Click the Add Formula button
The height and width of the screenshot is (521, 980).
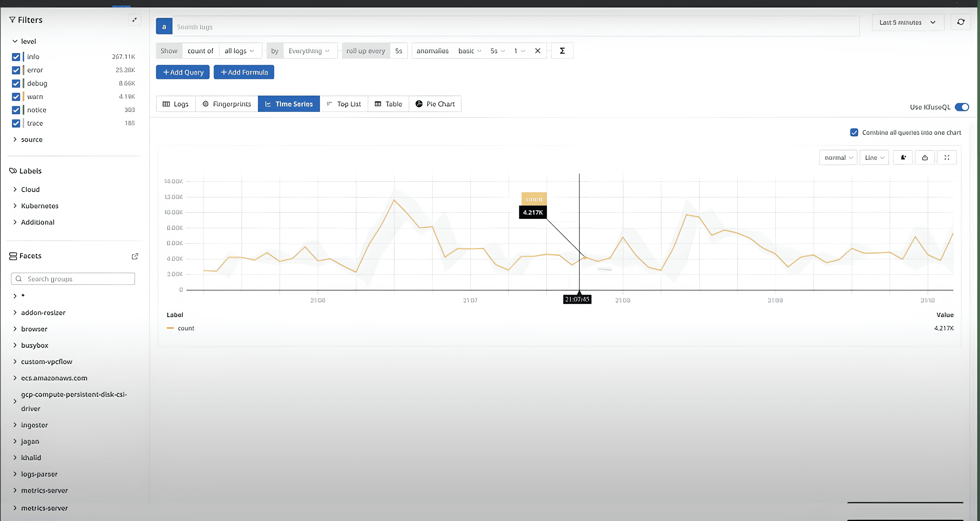[x=244, y=72]
